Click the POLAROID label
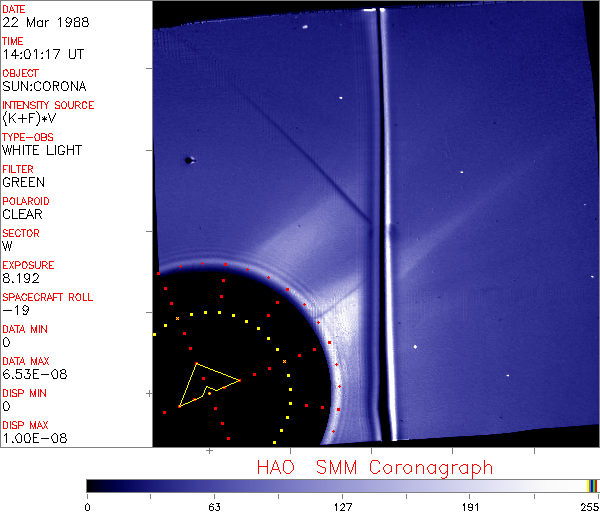Screen dimensions: 600x512 [x=26, y=201]
